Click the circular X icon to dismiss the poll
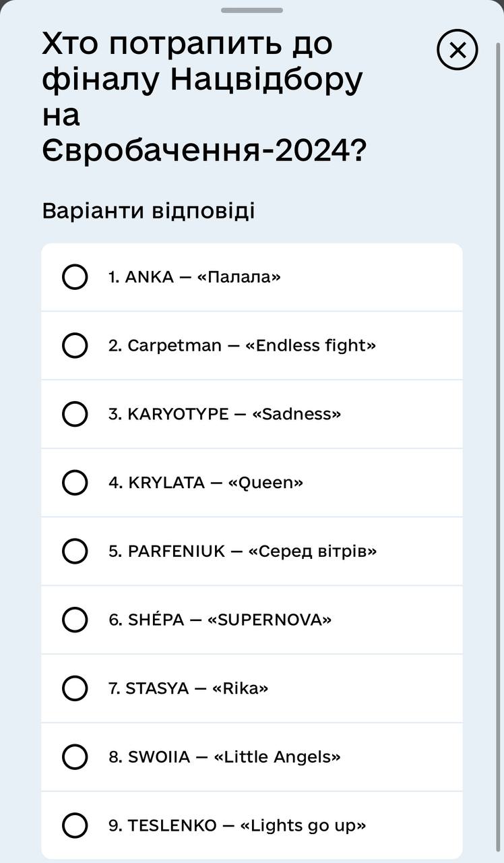The image size is (504, 863). (x=458, y=50)
